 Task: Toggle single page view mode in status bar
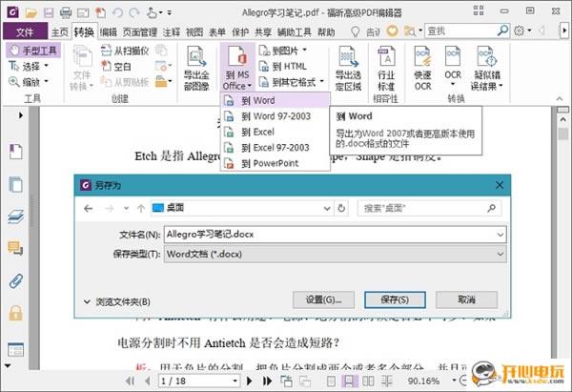331,382
